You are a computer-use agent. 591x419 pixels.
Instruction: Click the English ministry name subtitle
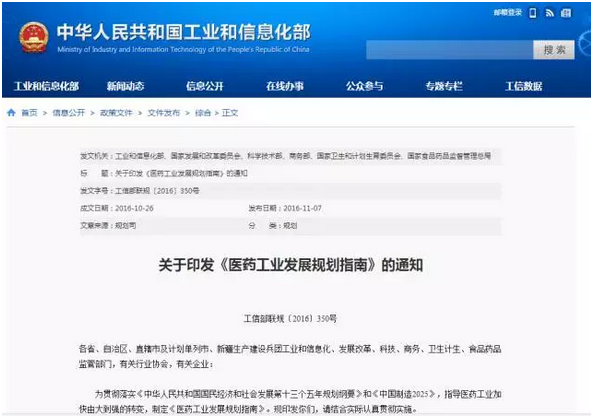(183, 49)
